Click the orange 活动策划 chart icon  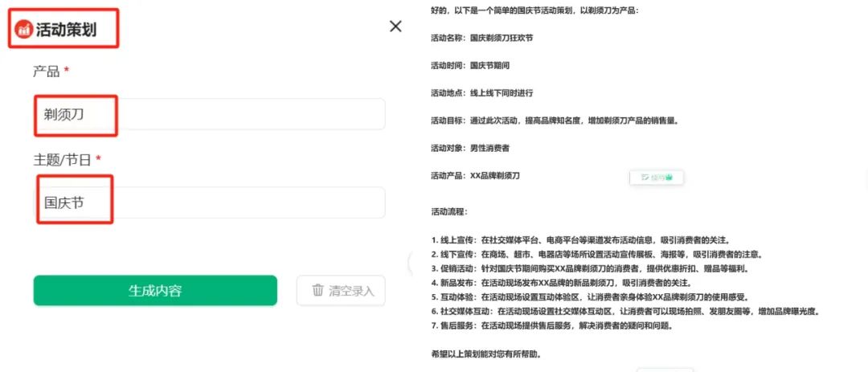[x=24, y=30]
